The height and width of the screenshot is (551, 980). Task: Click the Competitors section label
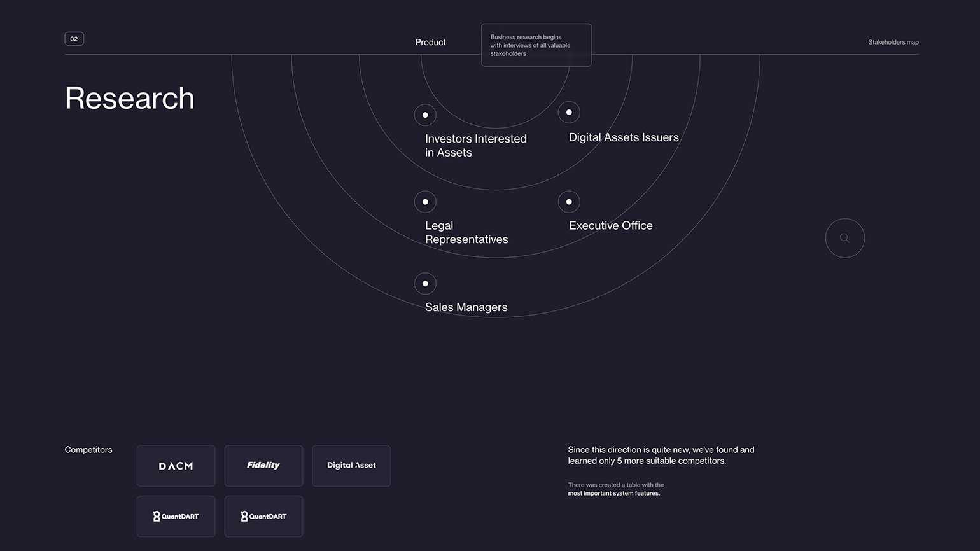(88, 450)
